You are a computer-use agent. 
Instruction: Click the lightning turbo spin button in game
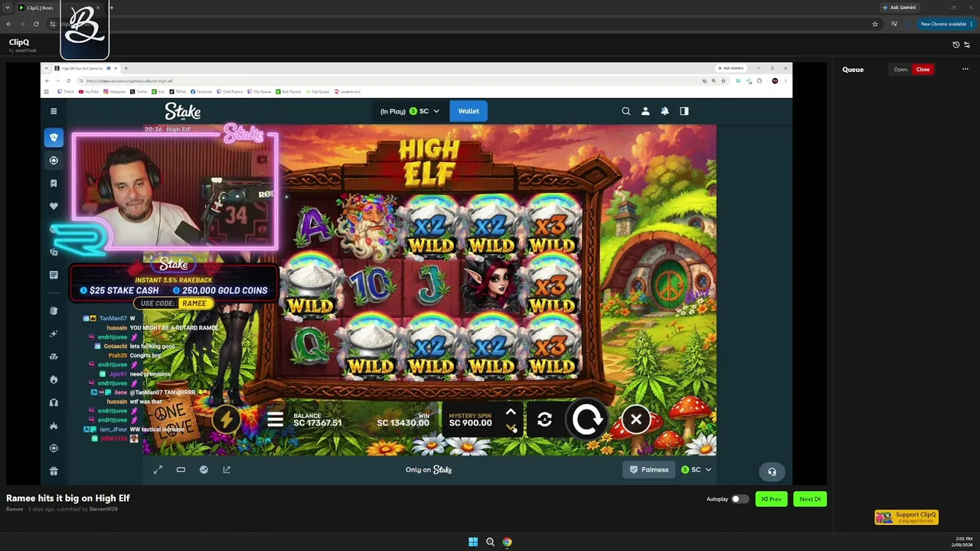[227, 419]
